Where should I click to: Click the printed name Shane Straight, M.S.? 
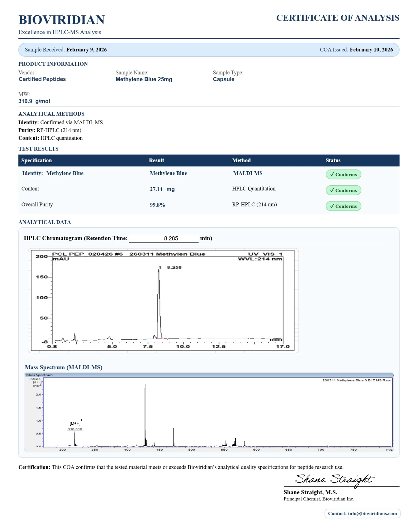tap(310, 492)
